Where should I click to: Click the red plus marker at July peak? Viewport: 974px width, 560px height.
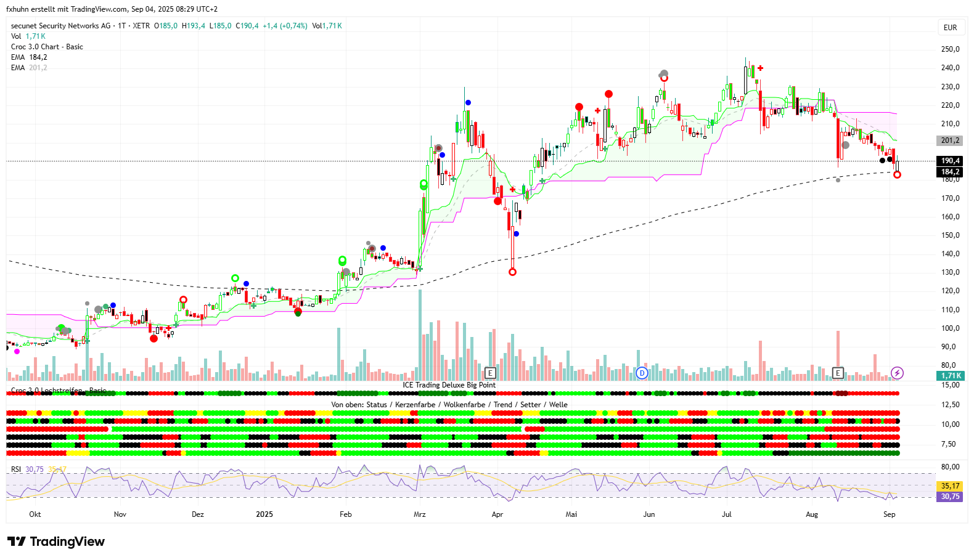(x=761, y=68)
